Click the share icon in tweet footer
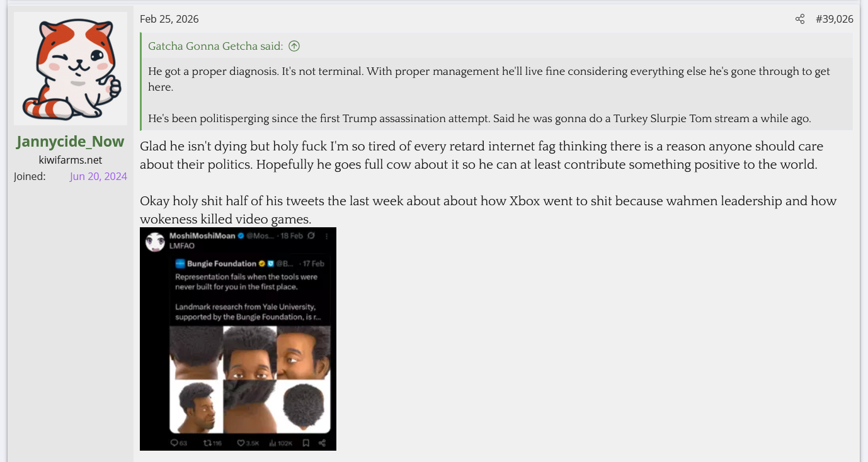The height and width of the screenshot is (462, 868). point(322,443)
